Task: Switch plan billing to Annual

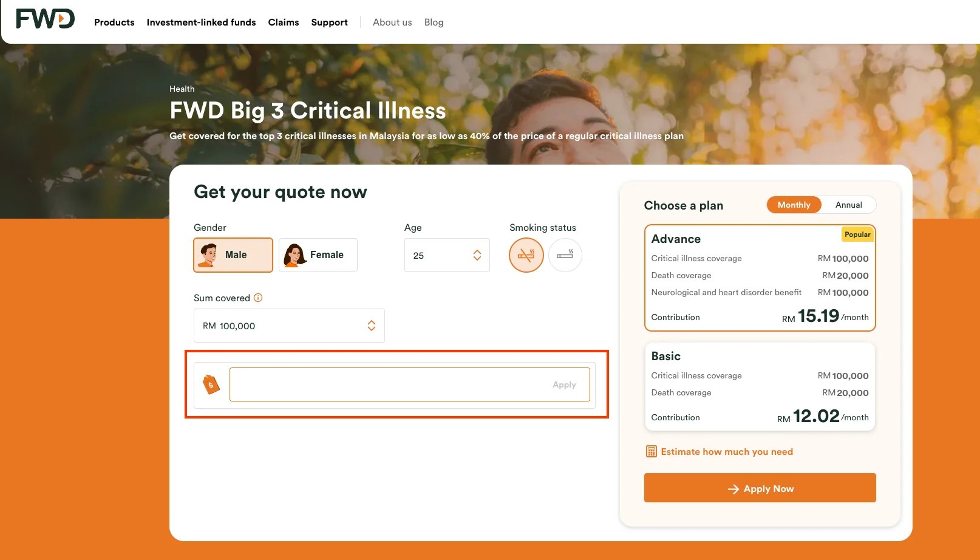Action: point(849,205)
